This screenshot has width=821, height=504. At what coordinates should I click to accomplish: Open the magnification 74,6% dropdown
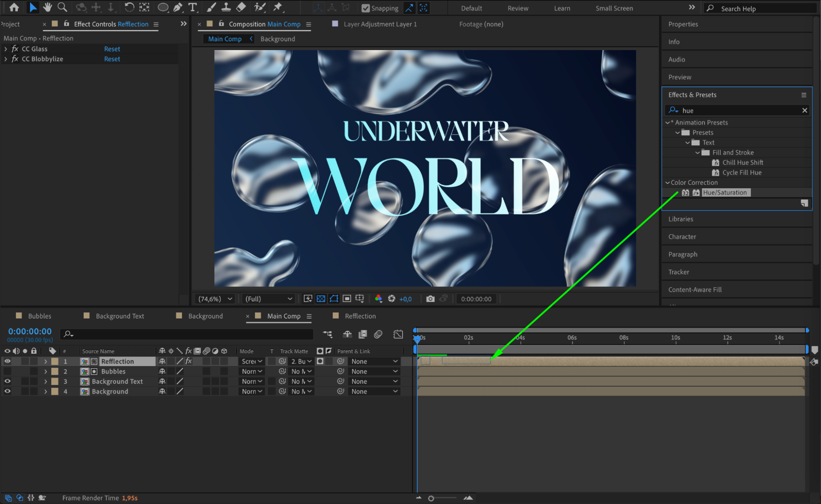215,299
